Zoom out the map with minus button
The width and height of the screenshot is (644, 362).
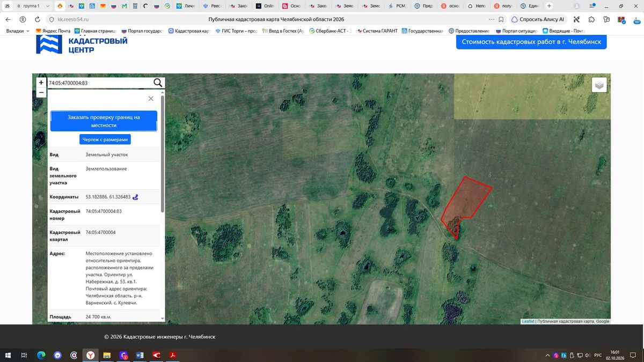pos(41,93)
